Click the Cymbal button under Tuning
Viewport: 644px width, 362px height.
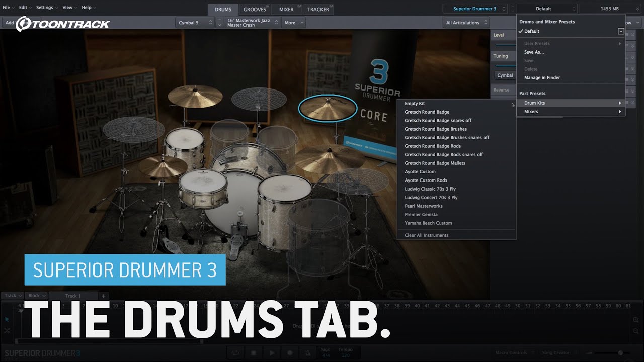(x=505, y=75)
